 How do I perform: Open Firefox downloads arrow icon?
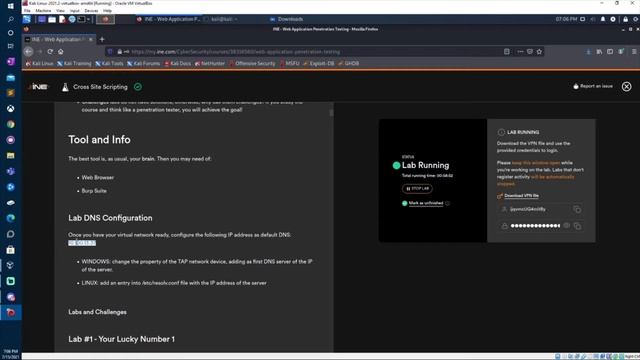tap(588, 52)
